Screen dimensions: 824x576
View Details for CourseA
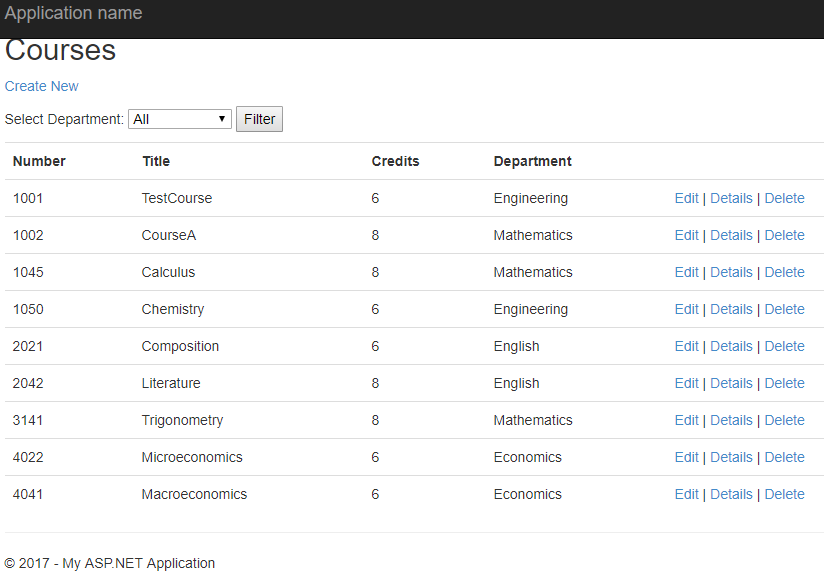tap(731, 235)
